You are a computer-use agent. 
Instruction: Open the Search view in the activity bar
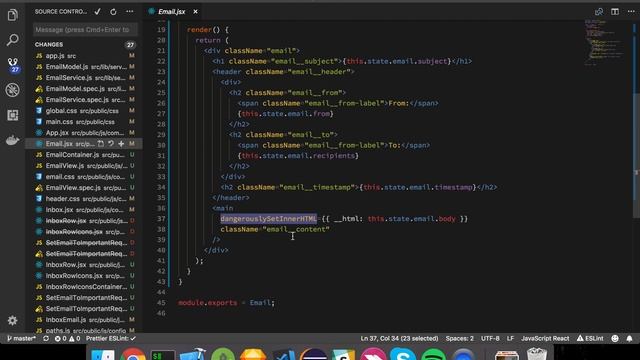point(12,40)
